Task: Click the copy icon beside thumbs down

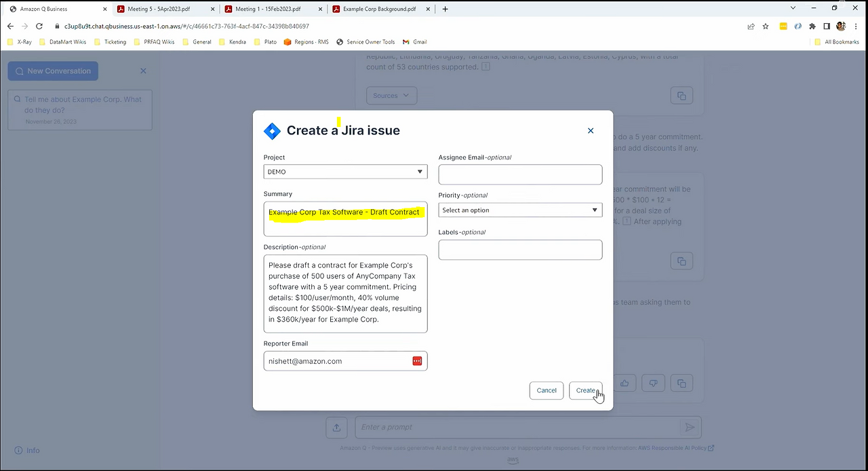Action: point(682,383)
